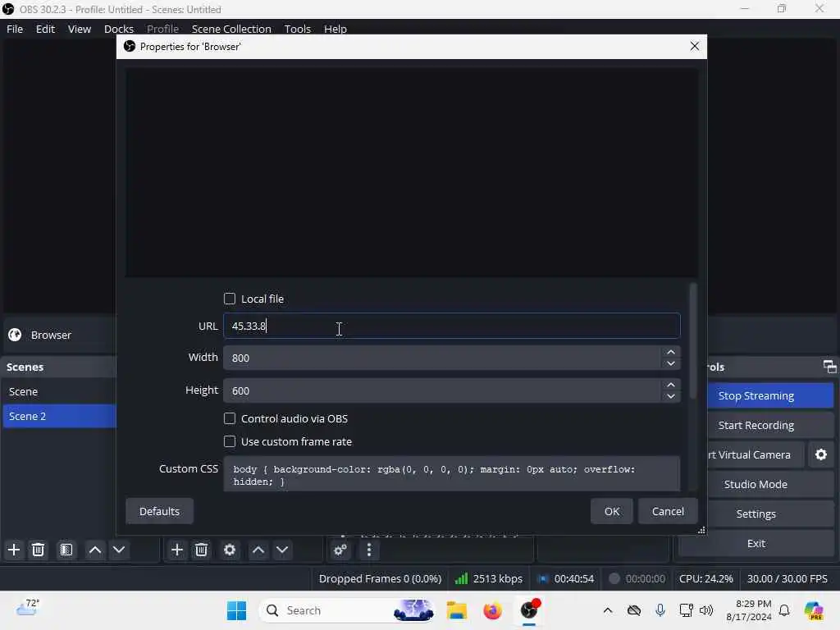
Task: Click the Browser source globe icon
Action: (x=15, y=335)
